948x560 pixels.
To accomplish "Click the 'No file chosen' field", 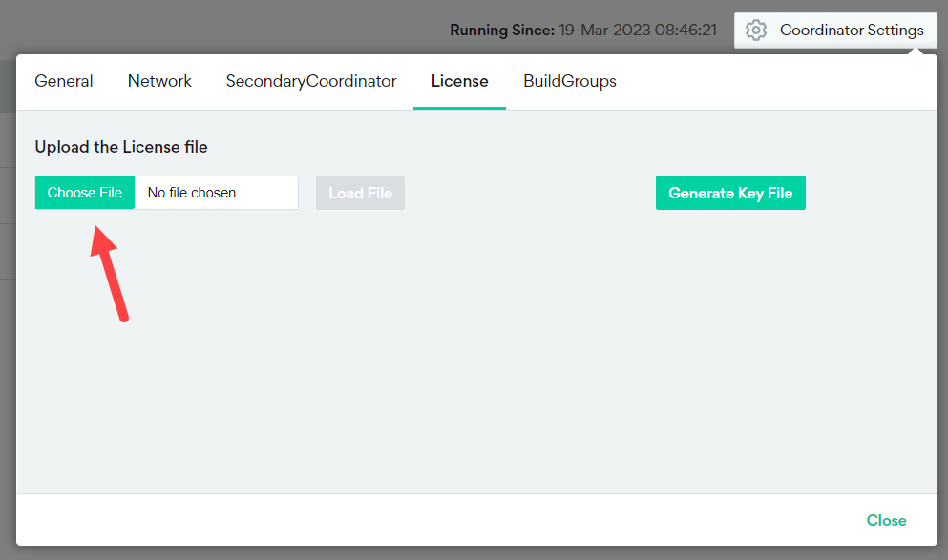I will 216,193.
